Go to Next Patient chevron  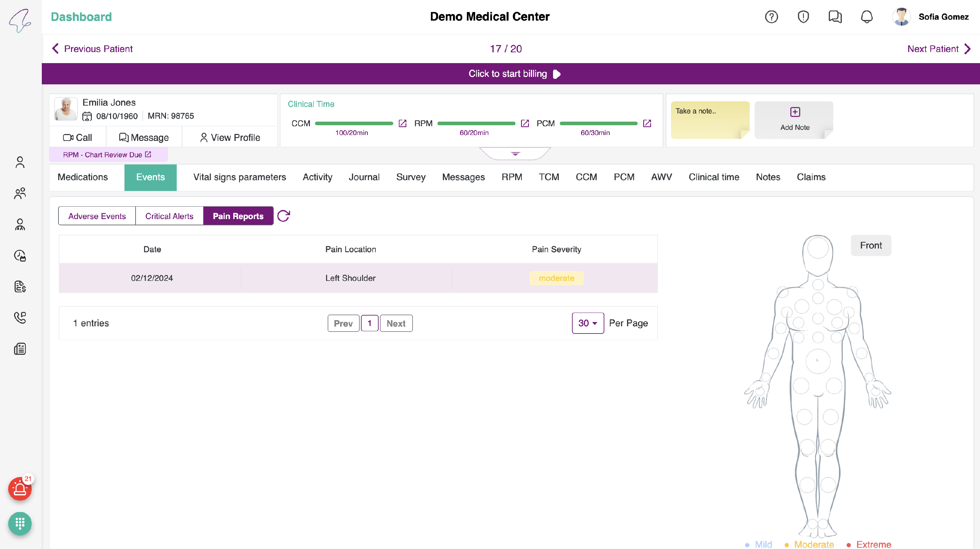968,49
